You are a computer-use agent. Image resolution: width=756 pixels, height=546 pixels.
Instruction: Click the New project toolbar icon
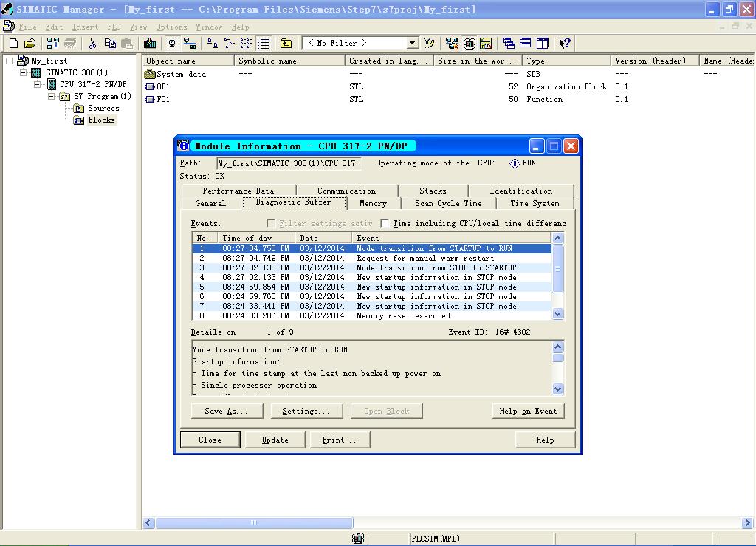pos(13,44)
